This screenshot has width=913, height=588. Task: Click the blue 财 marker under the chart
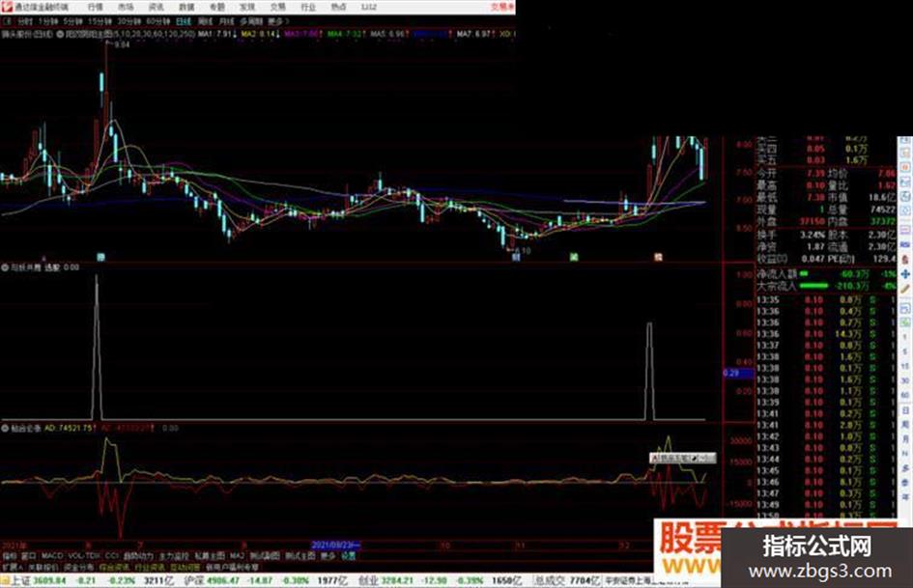(515, 257)
